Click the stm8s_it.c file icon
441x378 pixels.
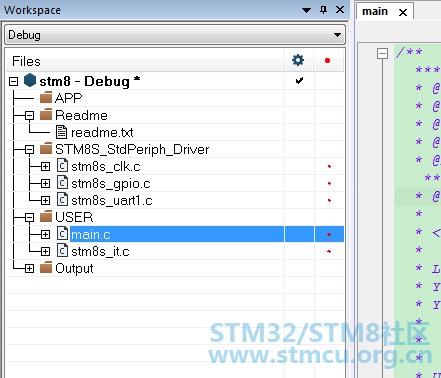click(62, 251)
